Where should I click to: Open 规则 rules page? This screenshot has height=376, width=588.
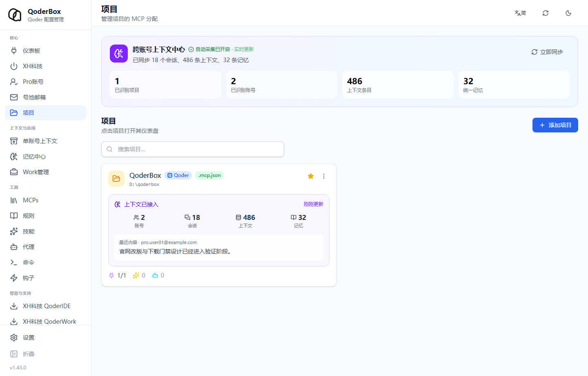coord(45,216)
